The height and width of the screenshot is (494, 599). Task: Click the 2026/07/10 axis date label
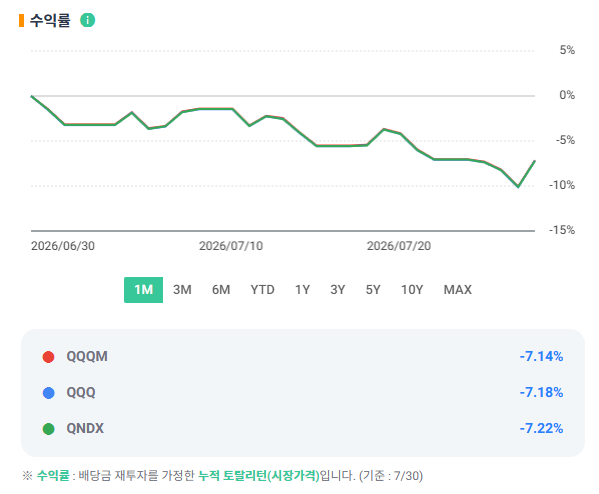click(x=231, y=246)
